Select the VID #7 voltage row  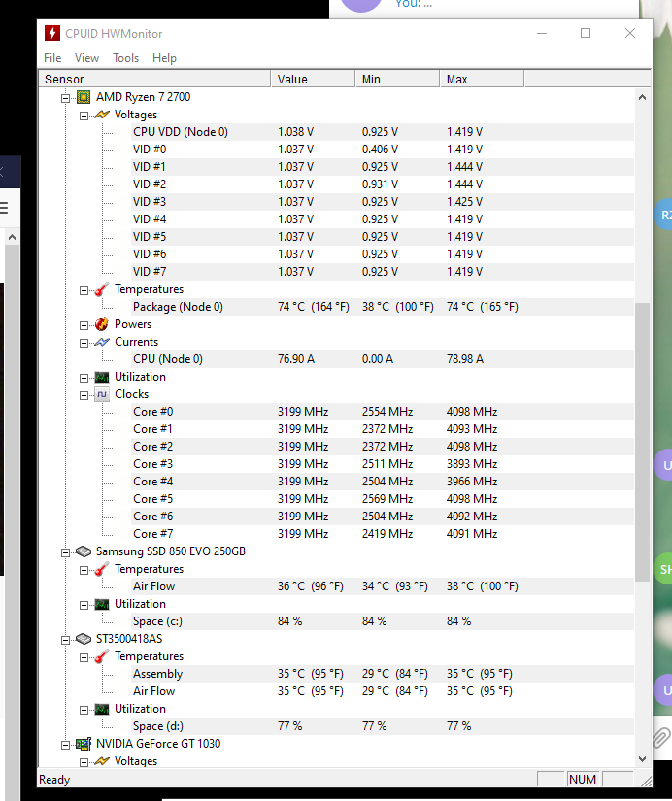[x=383, y=272]
